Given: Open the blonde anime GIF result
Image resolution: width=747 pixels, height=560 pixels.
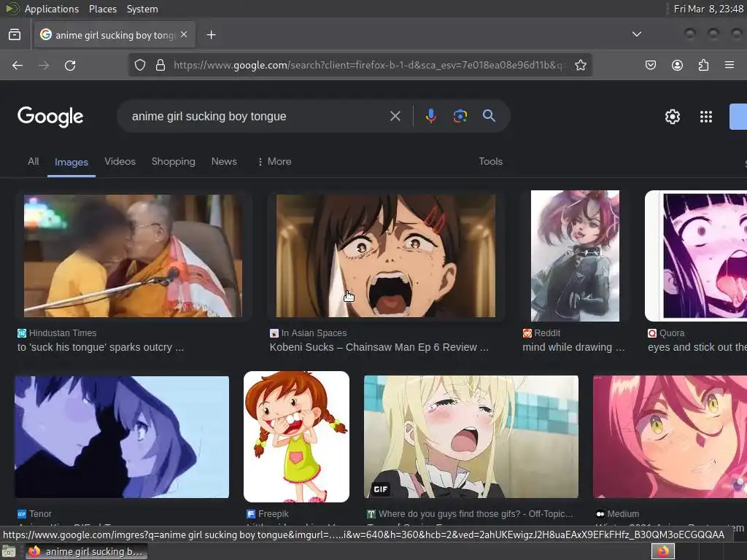Looking at the screenshot, I should pos(471,437).
